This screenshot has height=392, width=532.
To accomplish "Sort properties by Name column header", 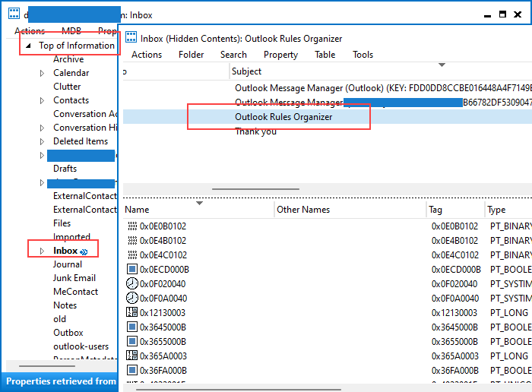I will [x=198, y=210].
